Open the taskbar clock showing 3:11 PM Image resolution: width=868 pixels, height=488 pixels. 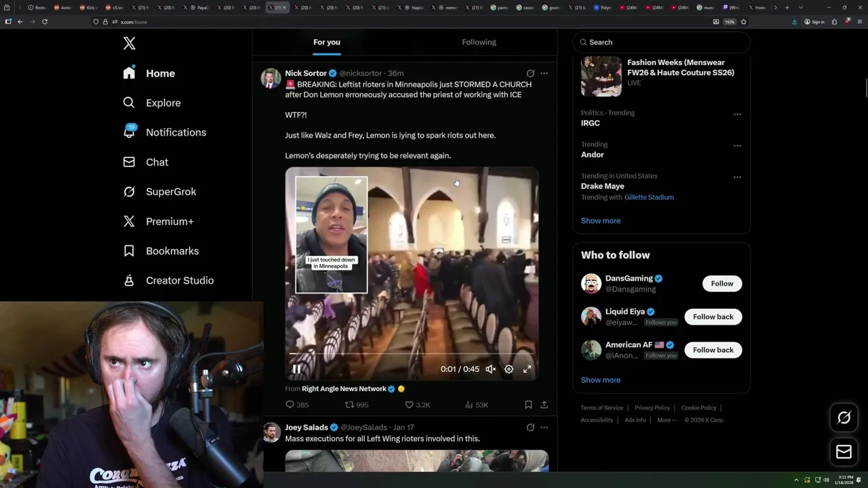click(846, 480)
